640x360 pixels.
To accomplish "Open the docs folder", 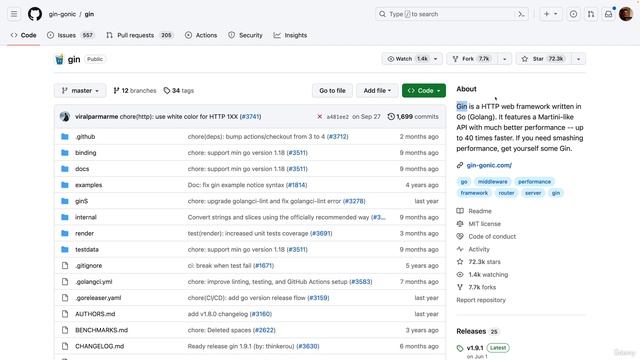I will (82, 169).
